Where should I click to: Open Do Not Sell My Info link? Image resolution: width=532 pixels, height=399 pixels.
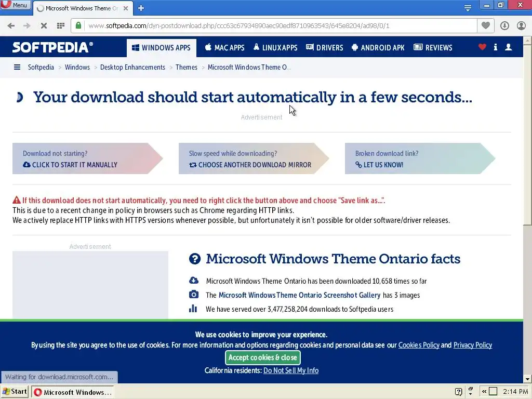(291, 370)
